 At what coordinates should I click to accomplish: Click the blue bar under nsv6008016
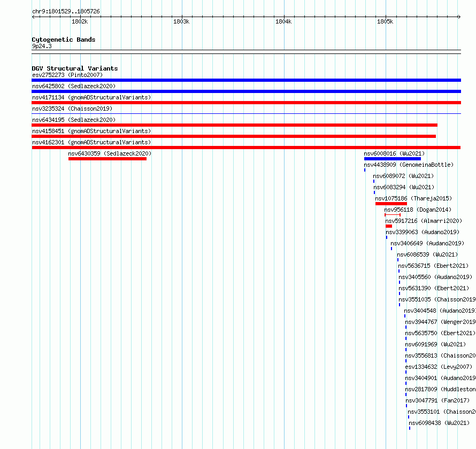393,159
